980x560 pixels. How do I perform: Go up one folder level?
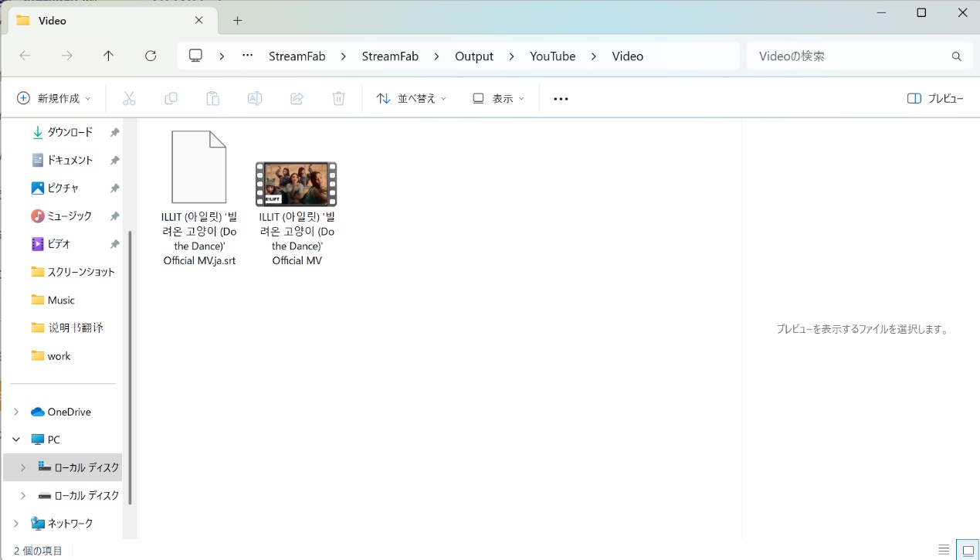point(109,56)
